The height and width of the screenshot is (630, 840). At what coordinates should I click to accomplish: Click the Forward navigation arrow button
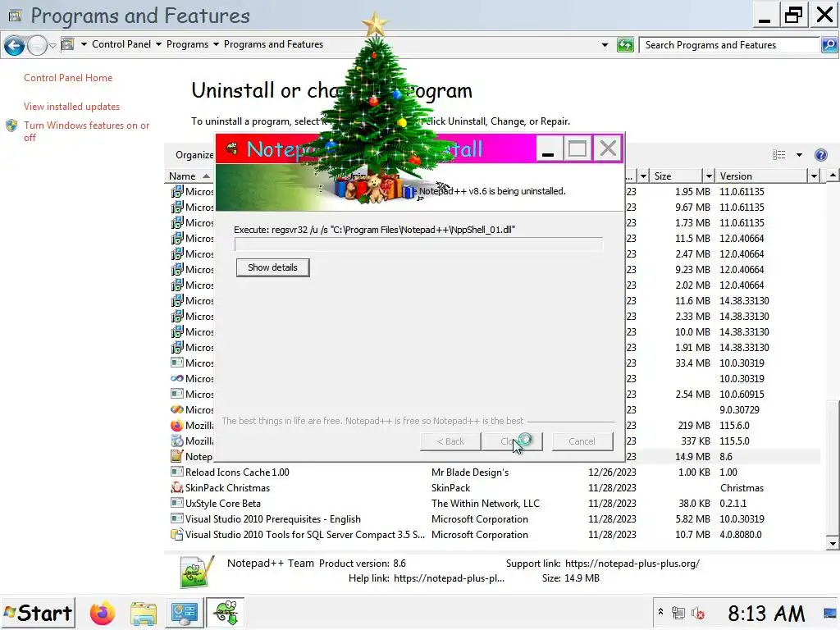37,46
